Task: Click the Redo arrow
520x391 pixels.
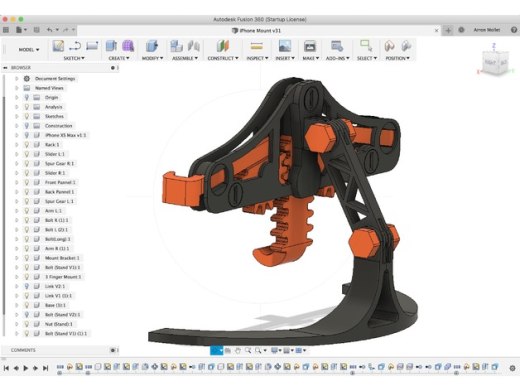Action: (66, 30)
